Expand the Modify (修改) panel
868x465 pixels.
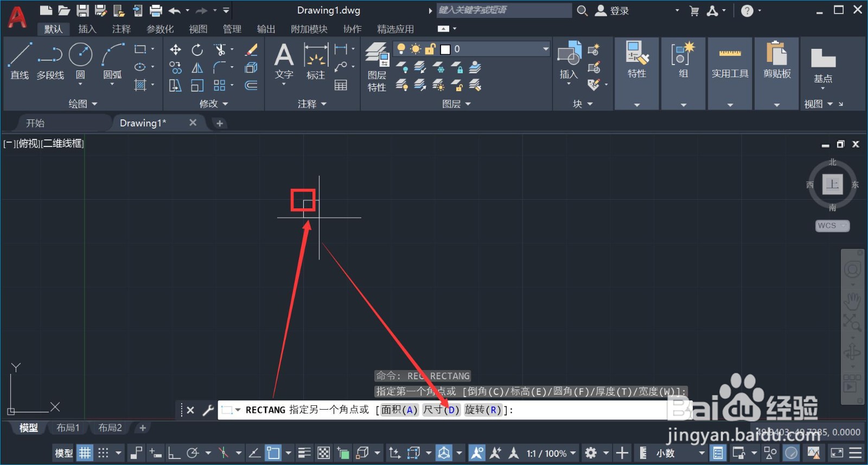(214, 104)
